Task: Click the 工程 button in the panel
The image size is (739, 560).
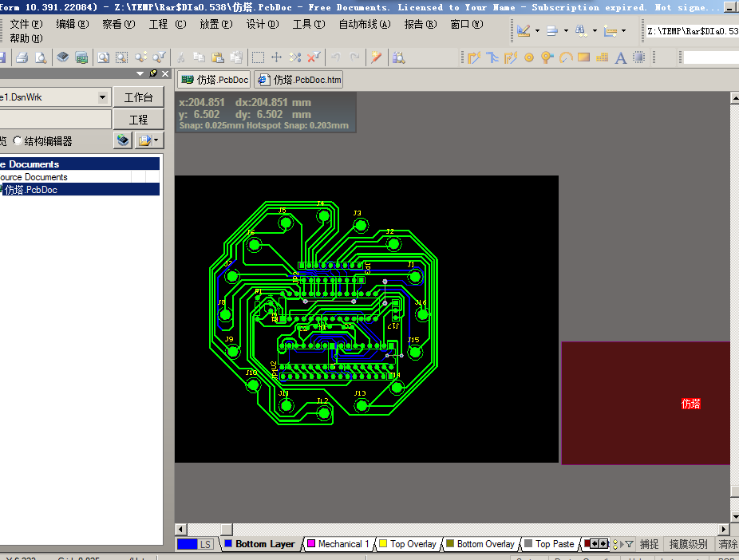Action: click(x=139, y=120)
